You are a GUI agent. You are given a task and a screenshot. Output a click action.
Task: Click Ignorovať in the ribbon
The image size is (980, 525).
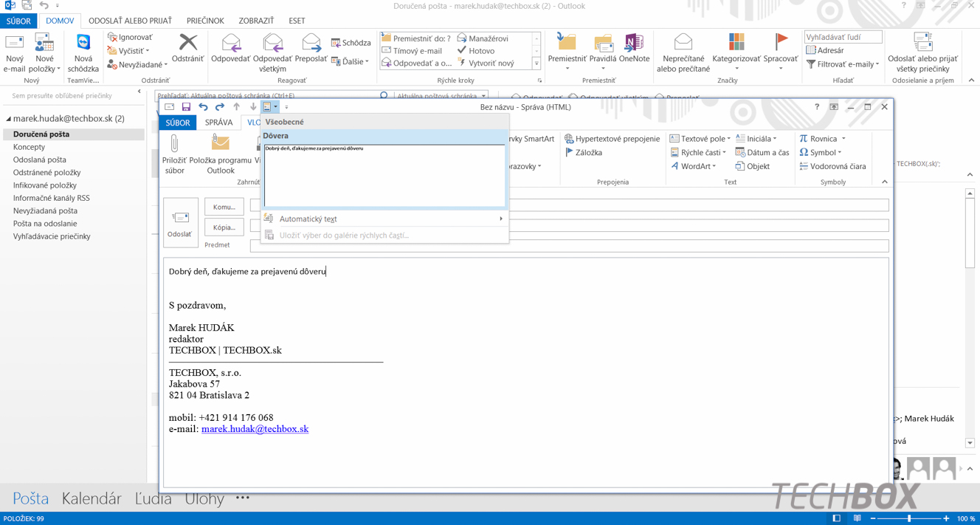[x=131, y=37]
